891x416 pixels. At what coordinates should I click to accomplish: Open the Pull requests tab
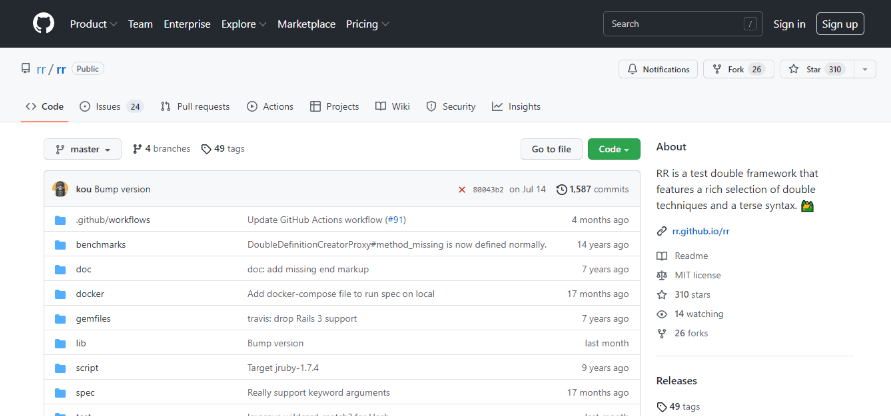(x=195, y=107)
